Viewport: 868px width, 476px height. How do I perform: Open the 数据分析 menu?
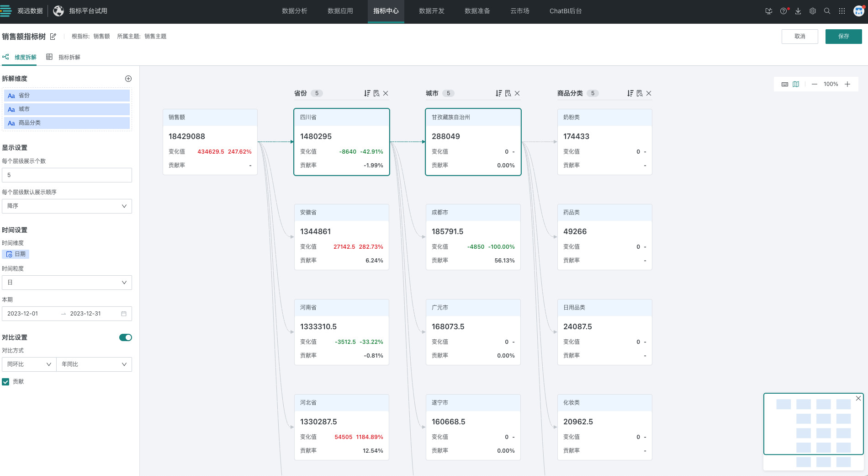click(x=294, y=11)
